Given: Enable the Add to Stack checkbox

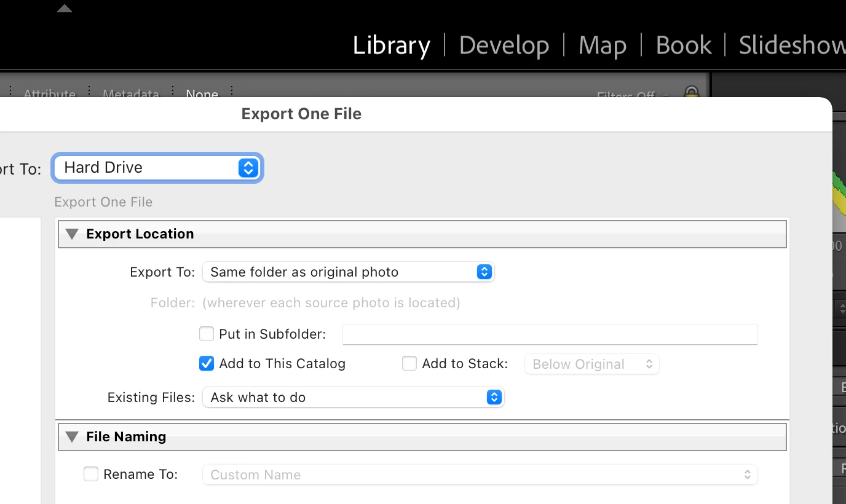Looking at the screenshot, I should pyautogui.click(x=409, y=364).
